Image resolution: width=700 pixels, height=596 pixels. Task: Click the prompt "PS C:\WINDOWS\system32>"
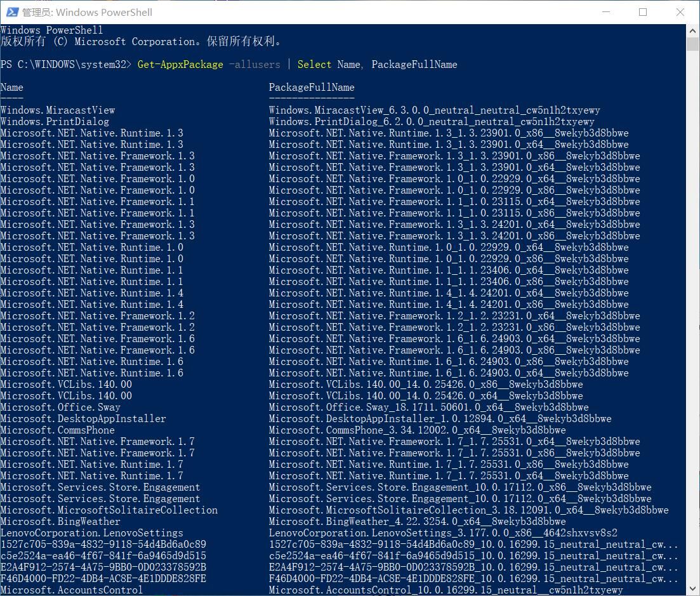point(66,64)
